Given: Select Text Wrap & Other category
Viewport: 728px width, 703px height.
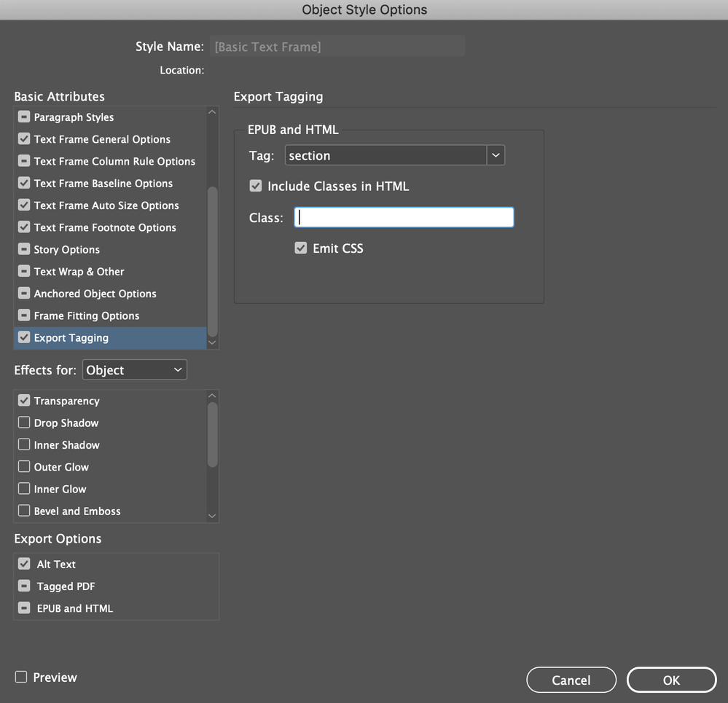Looking at the screenshot, I should (x=79, y=272).
